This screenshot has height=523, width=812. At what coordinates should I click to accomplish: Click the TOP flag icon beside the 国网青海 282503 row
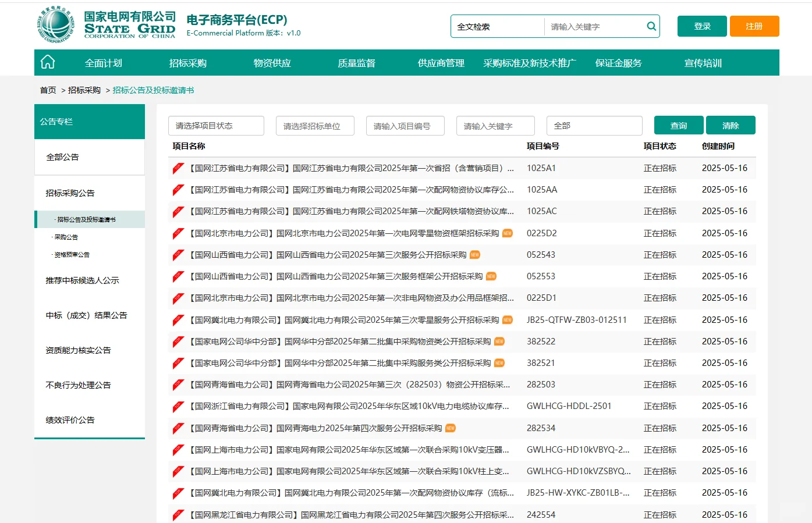(177, 385)
